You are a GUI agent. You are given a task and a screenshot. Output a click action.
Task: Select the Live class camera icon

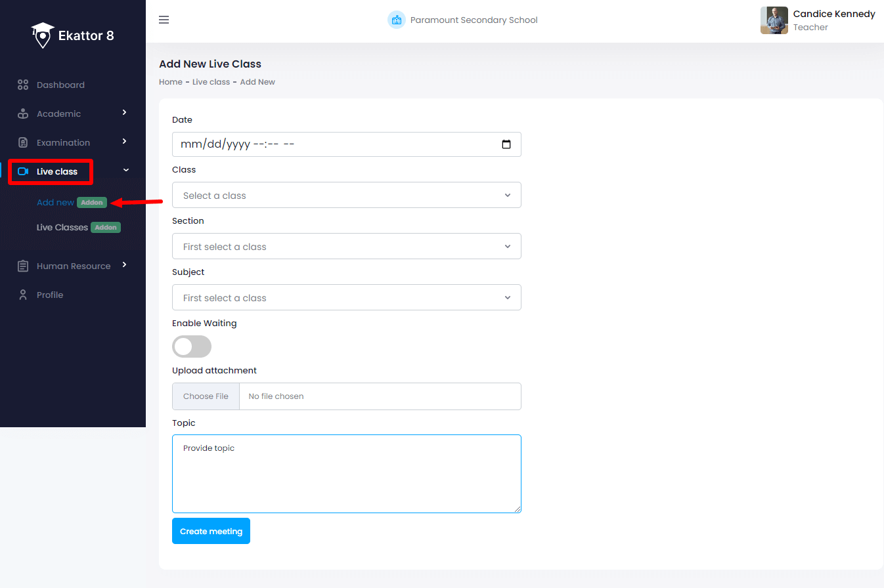(x=24, y=171)
